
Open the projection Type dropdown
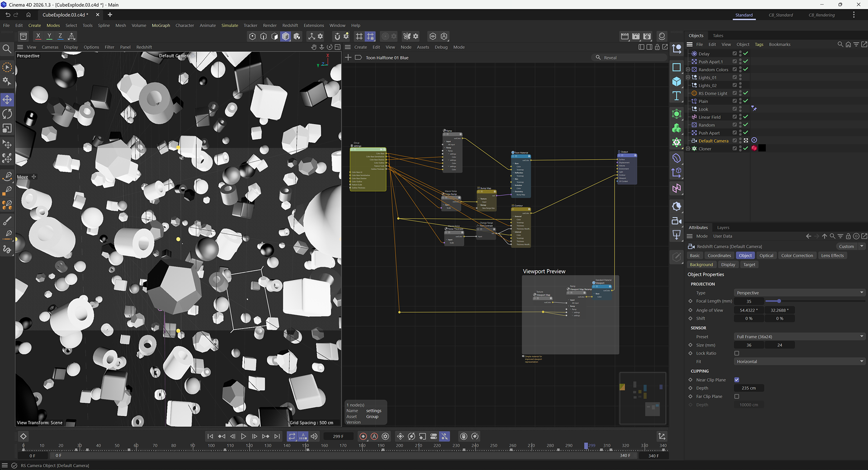point(799,293)
